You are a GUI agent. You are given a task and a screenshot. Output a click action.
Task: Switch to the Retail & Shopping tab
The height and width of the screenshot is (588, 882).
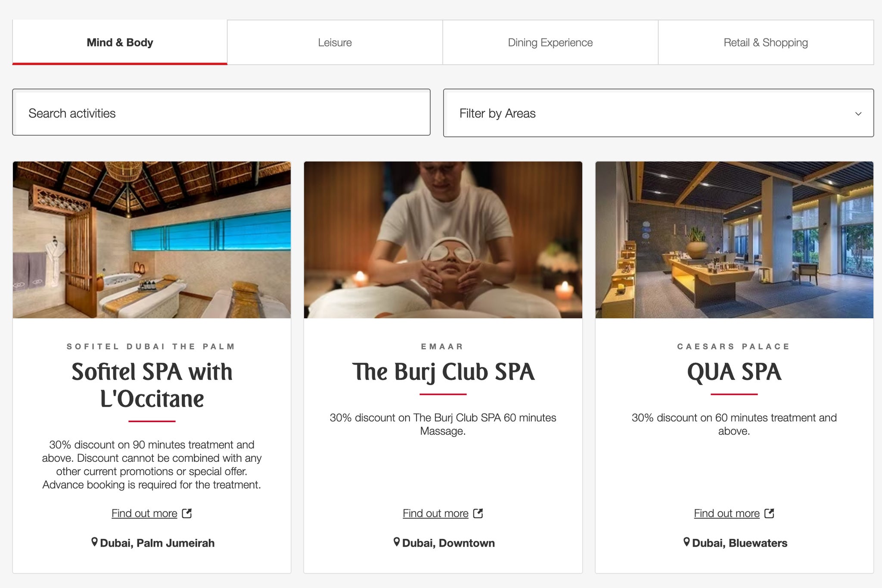[766, 42]
